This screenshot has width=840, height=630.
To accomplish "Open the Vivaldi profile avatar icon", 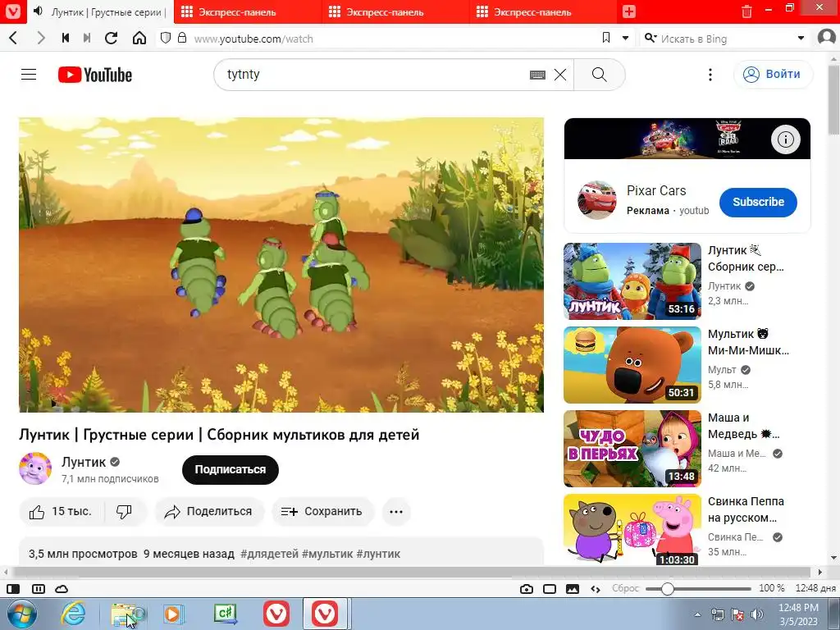I will pos(827,37).
